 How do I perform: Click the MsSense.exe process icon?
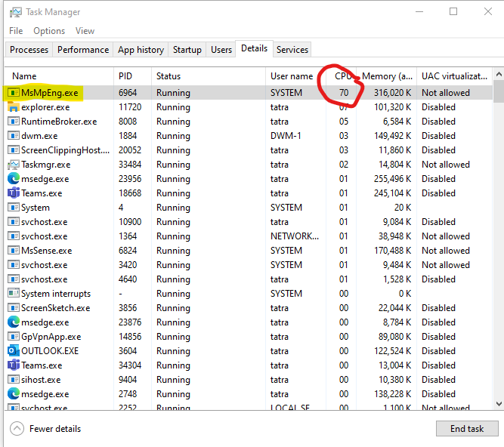pyautogui.click(x=13, y=251)
